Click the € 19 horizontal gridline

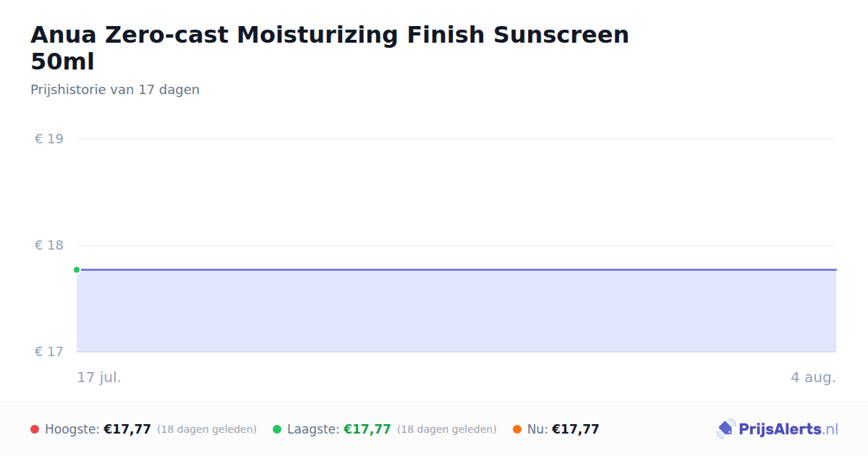(x=456, y=139)
